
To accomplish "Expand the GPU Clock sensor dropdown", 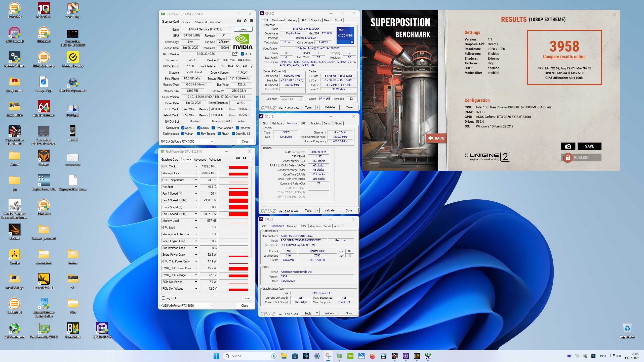I will tap(196, 166).
